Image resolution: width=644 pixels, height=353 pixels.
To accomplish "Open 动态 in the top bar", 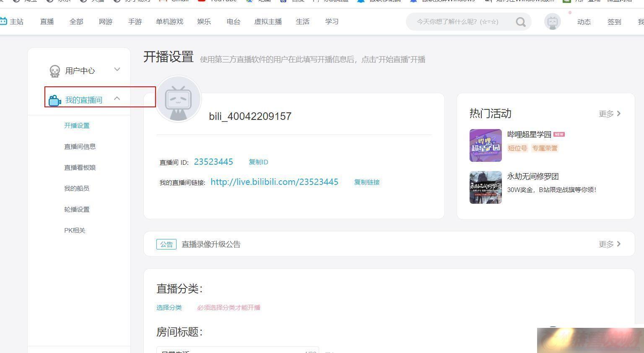I will point(584,22).
